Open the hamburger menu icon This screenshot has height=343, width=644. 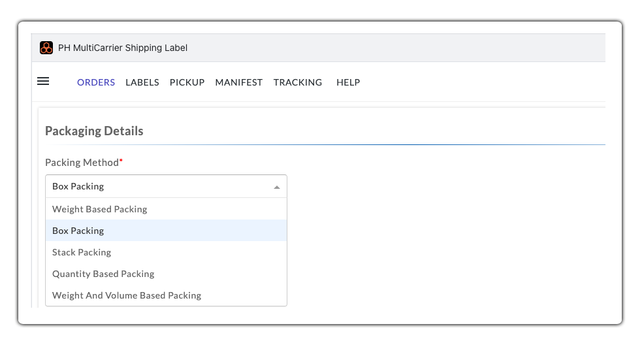[43, 81]
